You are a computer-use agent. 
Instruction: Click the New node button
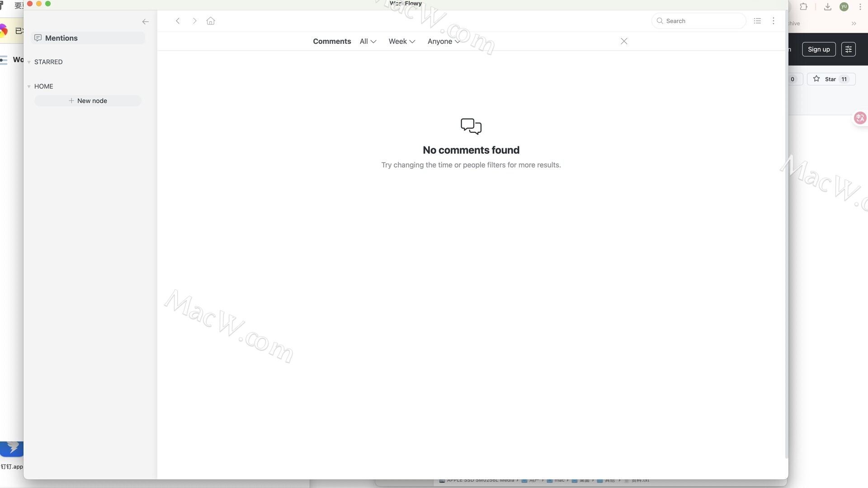[88, 101]
